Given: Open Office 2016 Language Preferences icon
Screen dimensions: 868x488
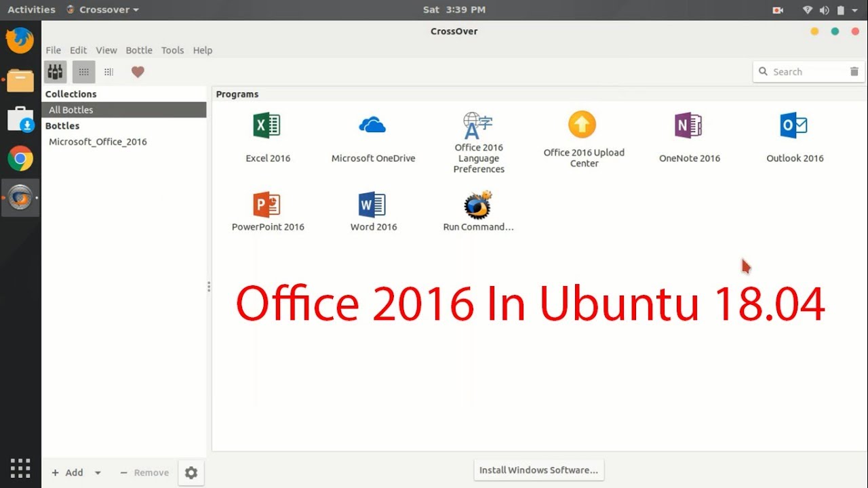Looking at the screenshot, I should click(478, 125).
